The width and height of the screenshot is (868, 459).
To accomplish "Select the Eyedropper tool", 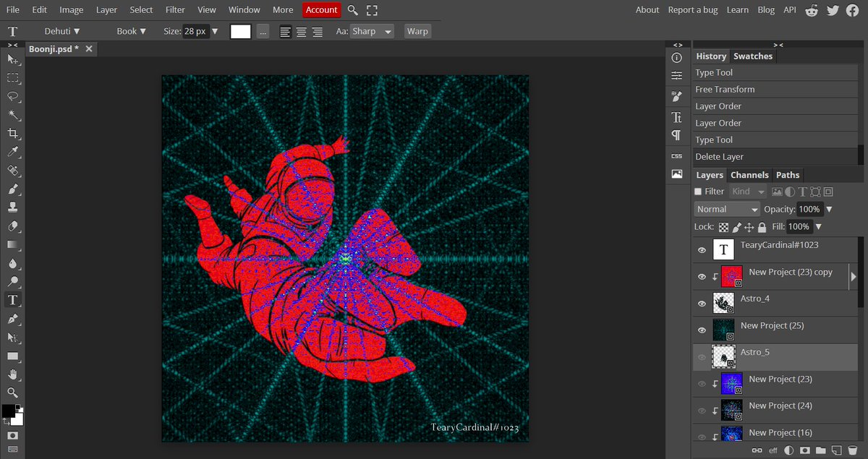I will click(13, 152).
